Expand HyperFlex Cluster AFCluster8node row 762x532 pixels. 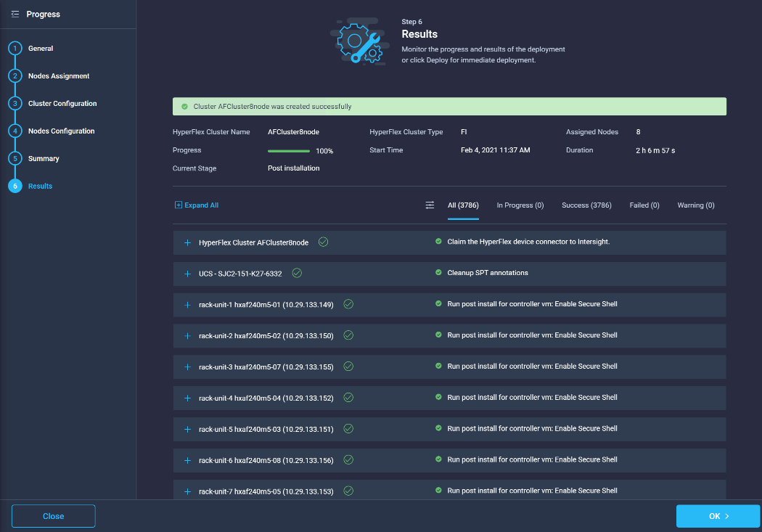click(187, 242)
